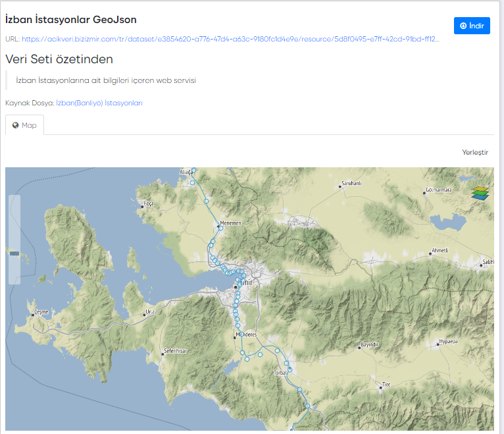Click the download icon inside İndir button
Image resolution: width=504 pixels, height=434 pixels.
[x=463, y=26]
